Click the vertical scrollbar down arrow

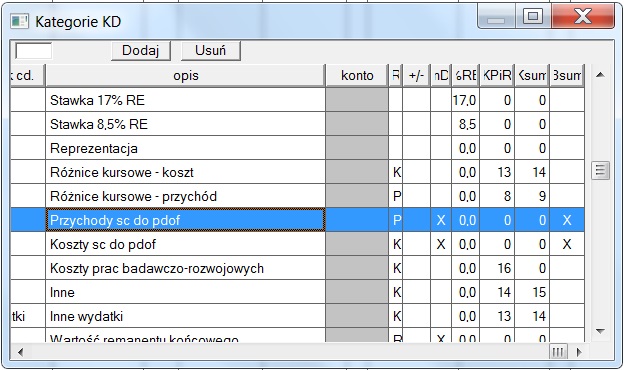[601, 331]
